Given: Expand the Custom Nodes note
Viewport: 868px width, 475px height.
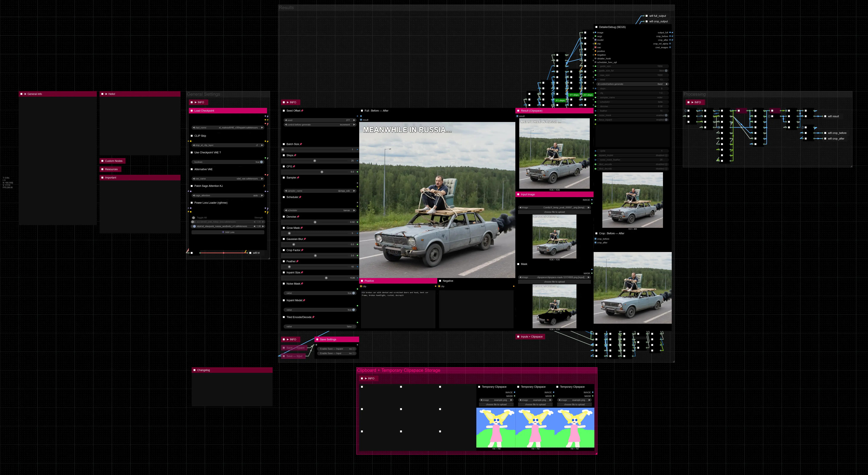Looking at the screenshot, I should click(x=102, y=161).
